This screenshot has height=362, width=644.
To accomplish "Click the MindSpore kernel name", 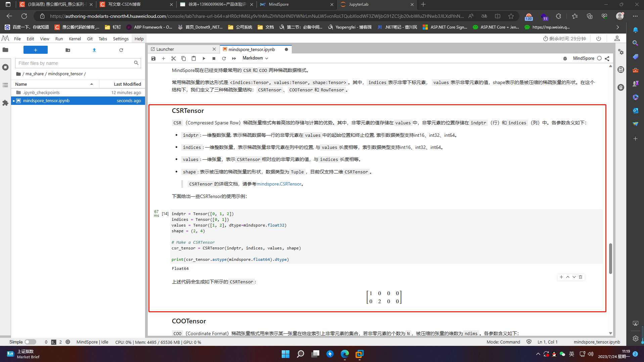I will [584, 58].
